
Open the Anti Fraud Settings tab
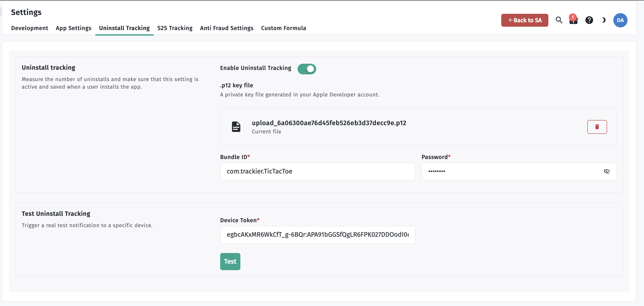[227, 28]
